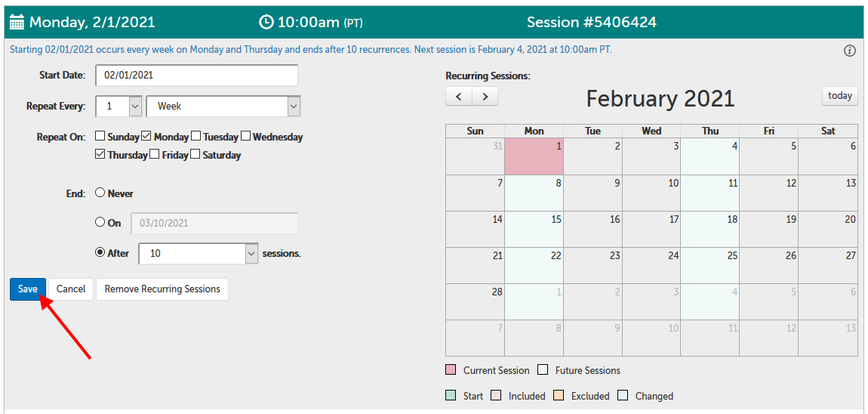Open the Repeat Every number dropdown
Viewport: 868px width, 414px height.
point(135,107)
